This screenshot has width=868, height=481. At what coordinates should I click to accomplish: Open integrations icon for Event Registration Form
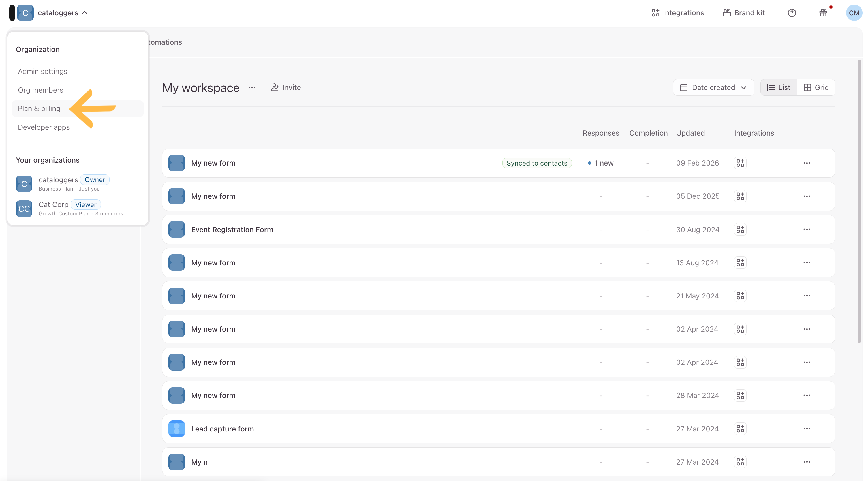[x=740, y=230]
